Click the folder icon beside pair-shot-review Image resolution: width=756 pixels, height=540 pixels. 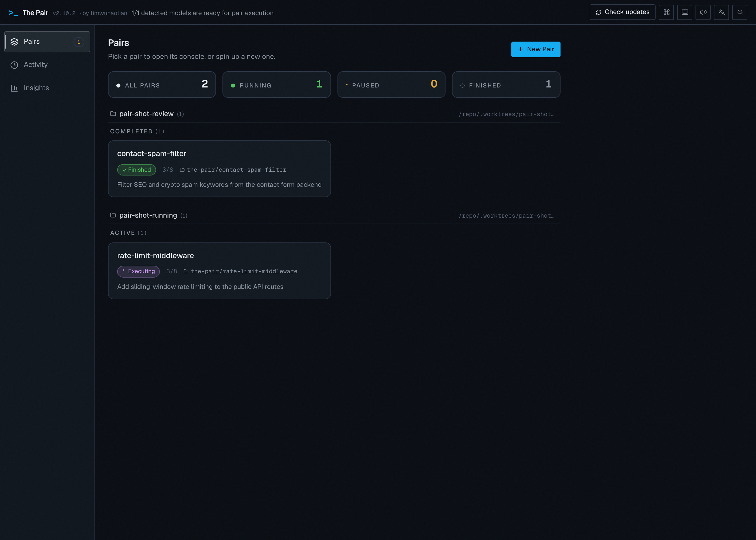coord(113,114)
